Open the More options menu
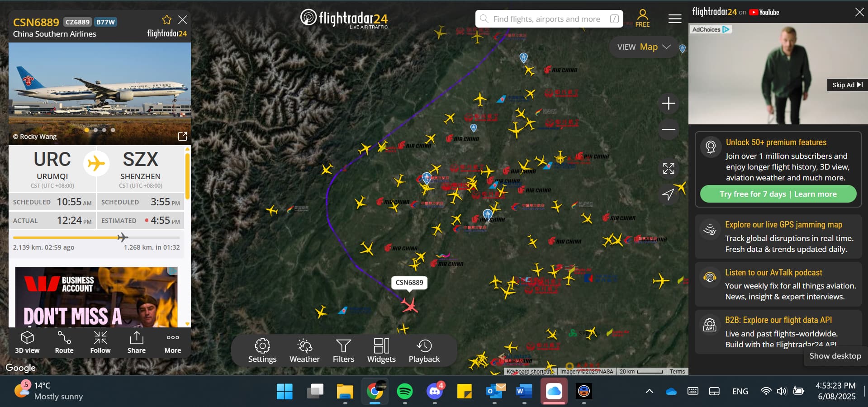 (x=173, y=342)
